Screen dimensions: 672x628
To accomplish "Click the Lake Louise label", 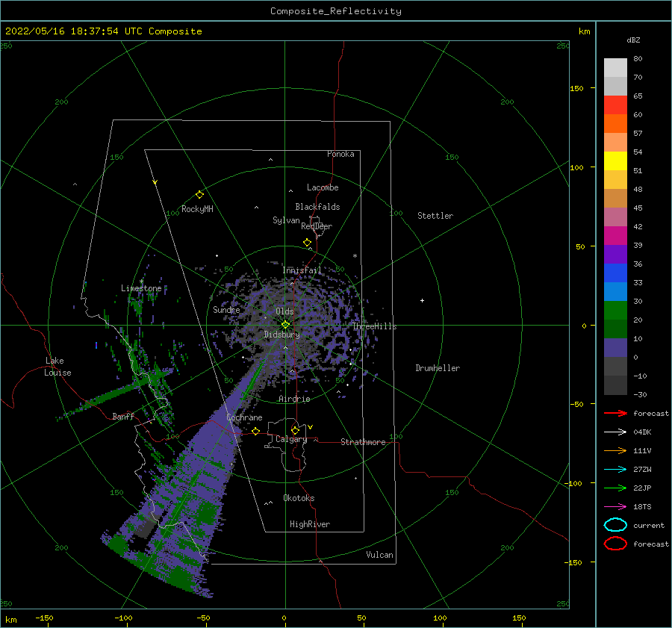I will coord(57,367).
